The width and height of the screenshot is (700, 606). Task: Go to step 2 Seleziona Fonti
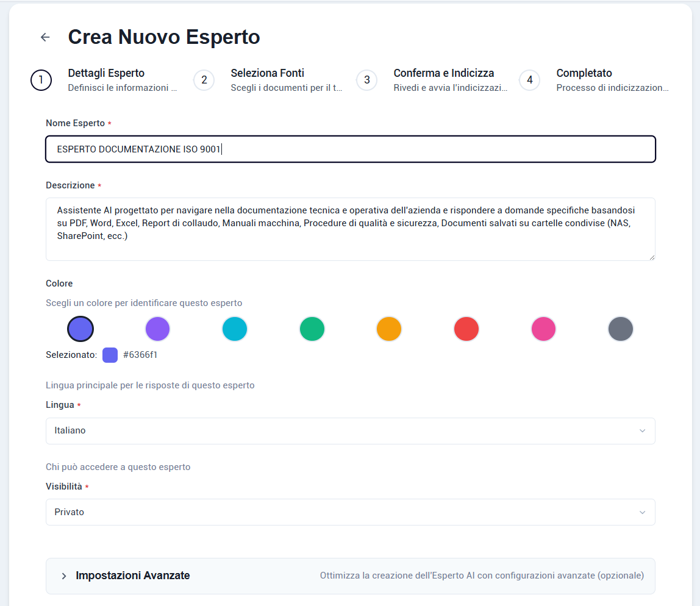click(204, 80)
